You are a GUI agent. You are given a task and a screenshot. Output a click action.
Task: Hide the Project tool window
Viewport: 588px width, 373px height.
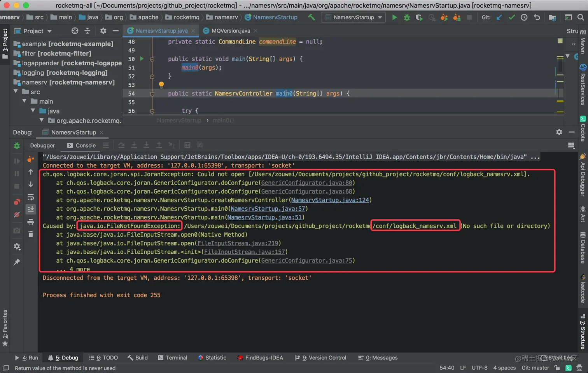click(x=115, y=31)
